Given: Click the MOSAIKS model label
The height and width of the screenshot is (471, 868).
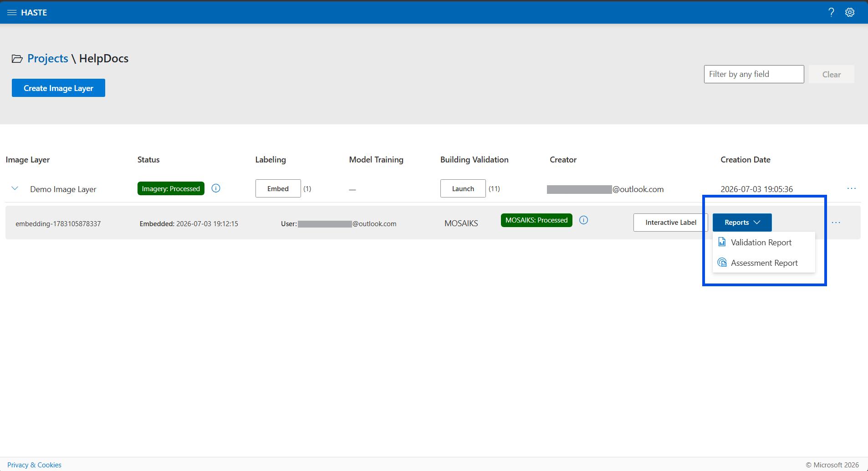Looking at the screenshot, I should pos(461,223).
